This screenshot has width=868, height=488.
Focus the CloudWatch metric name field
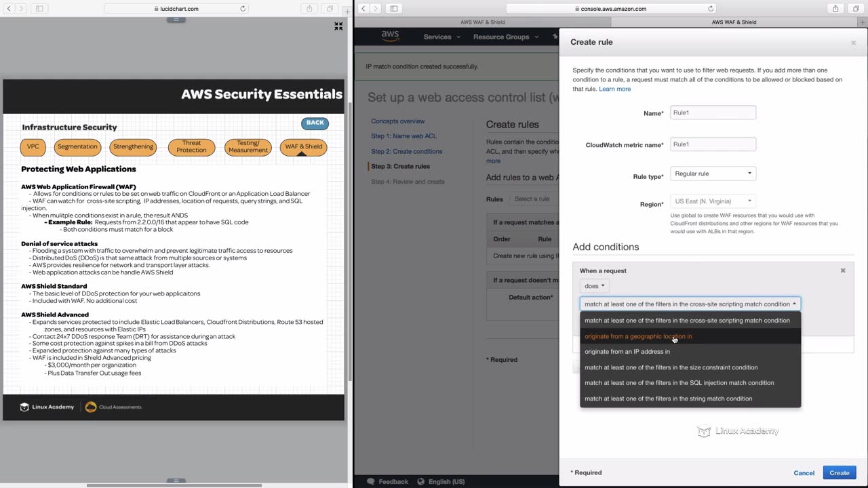point(713,144)
